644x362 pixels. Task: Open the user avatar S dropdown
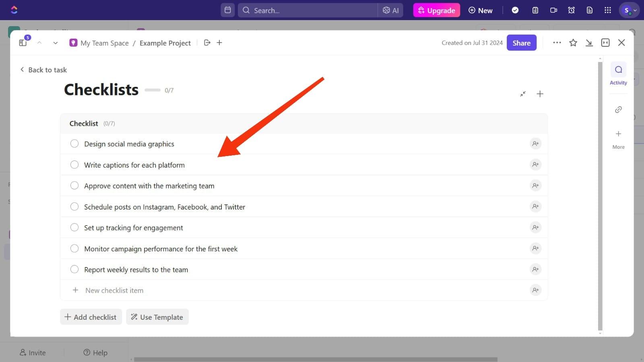[629, 10]
